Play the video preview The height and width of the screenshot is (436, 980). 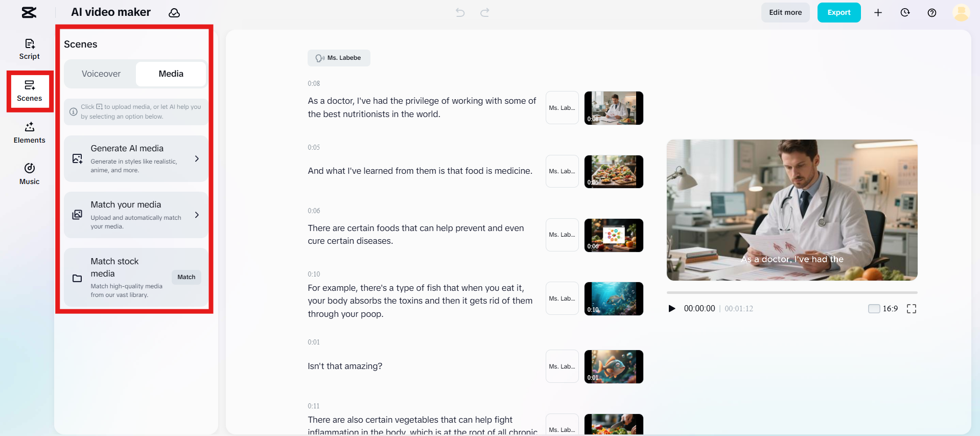tap(672, 309)
